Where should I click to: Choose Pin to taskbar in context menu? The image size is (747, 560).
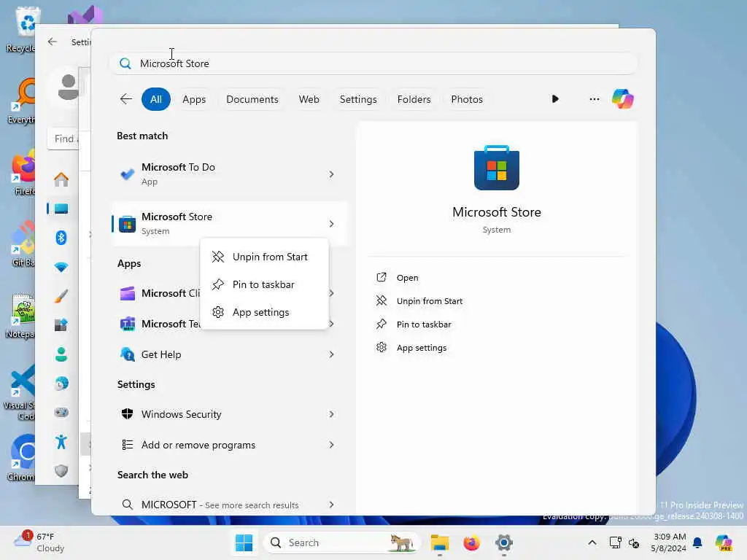[x=264, y=284]
